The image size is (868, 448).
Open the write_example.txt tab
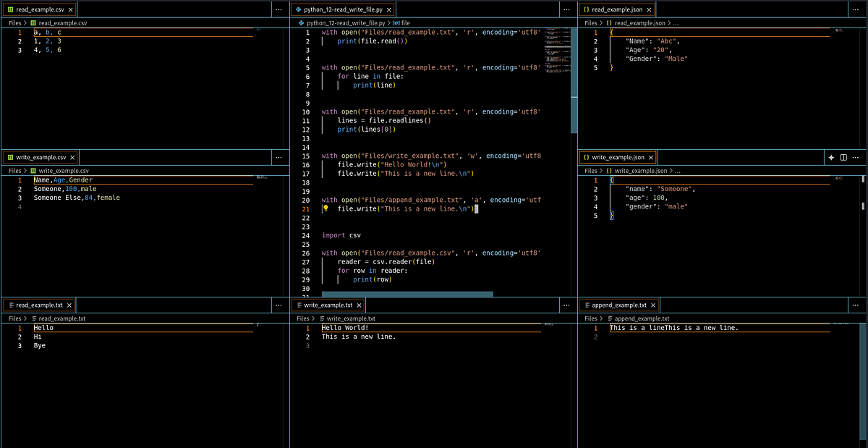click(x=327, y=305)
